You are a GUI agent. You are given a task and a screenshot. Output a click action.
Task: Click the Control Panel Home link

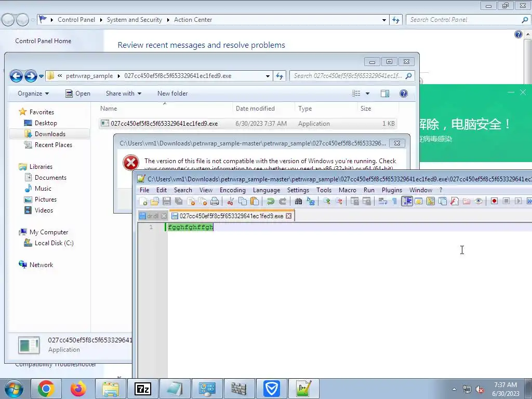[x=43, y=41]
